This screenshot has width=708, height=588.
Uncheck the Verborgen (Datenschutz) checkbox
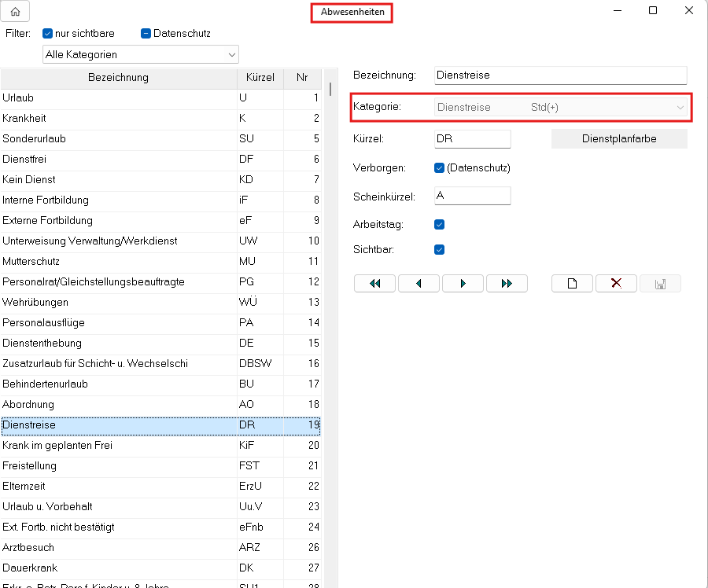[x=439, y=168]
